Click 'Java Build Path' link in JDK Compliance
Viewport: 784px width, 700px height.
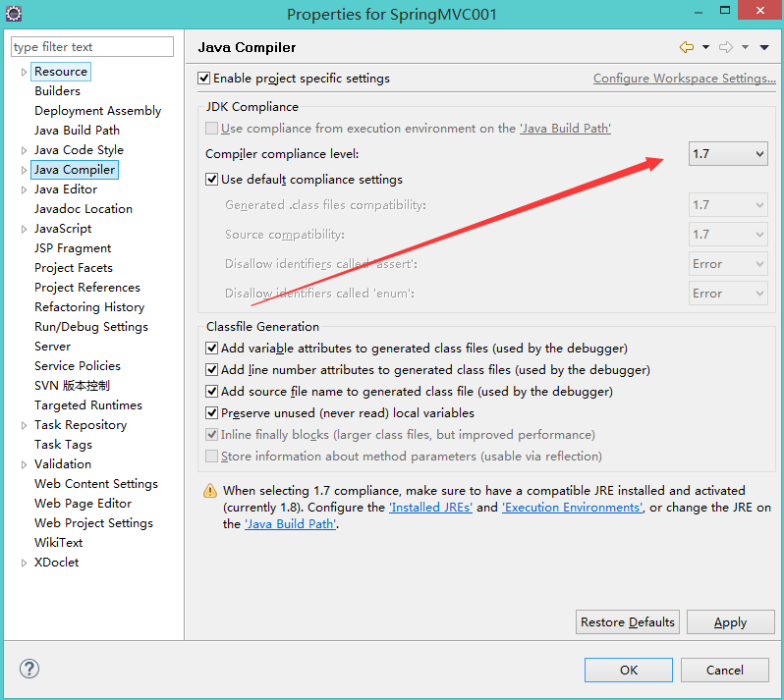click(x=566, y=129)
